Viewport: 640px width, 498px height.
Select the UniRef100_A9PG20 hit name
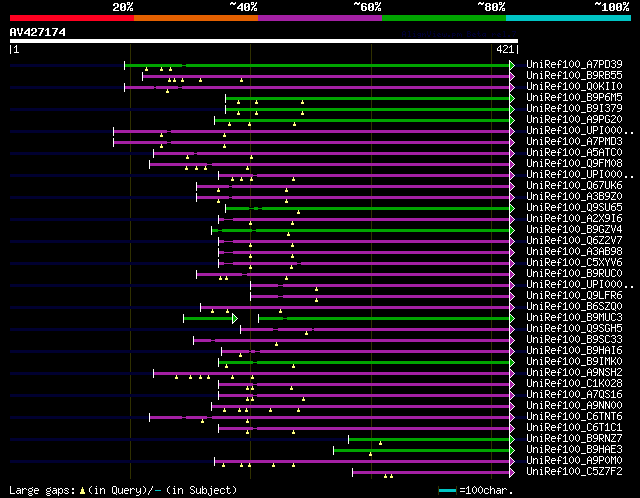point(574,120)
